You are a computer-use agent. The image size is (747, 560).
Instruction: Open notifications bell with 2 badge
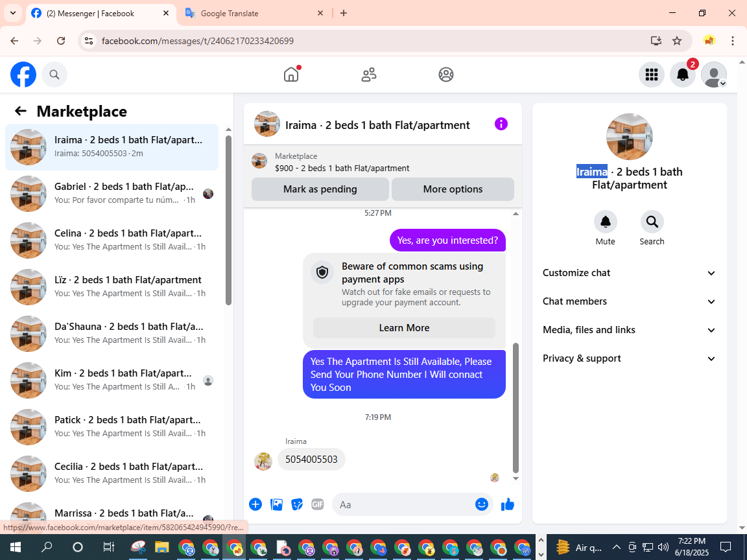[683, 75]
